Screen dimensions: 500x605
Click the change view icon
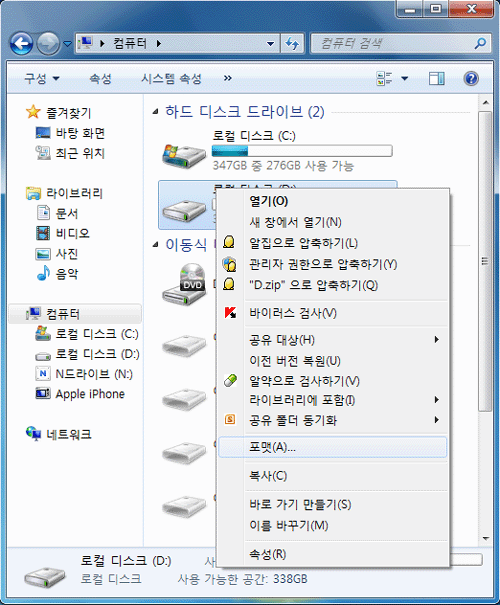[x=384, y=79]
